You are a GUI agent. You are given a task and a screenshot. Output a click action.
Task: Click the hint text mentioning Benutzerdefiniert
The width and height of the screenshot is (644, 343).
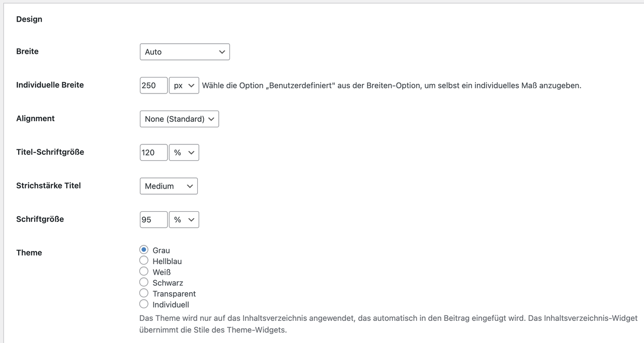[391, 85]
